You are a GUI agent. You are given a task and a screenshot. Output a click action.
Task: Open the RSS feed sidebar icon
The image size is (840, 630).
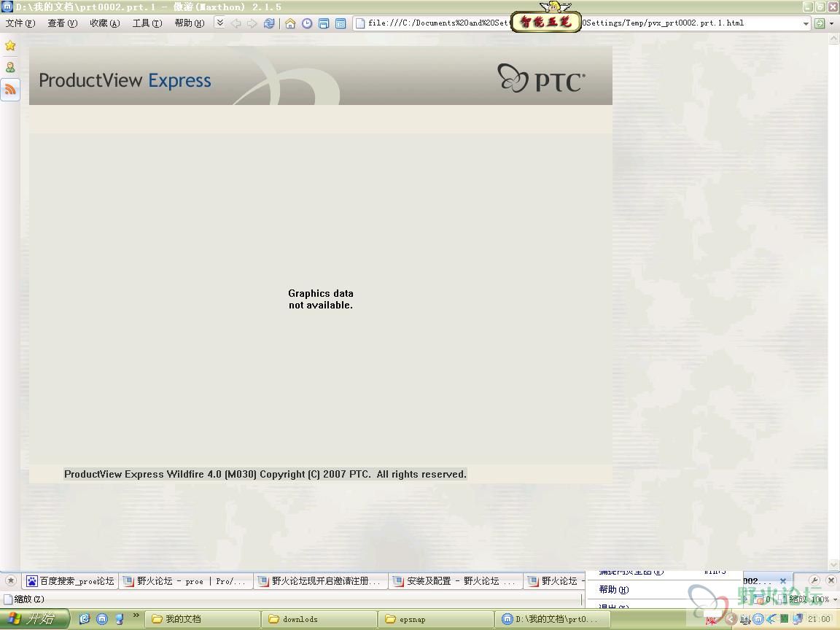(10, 90)
